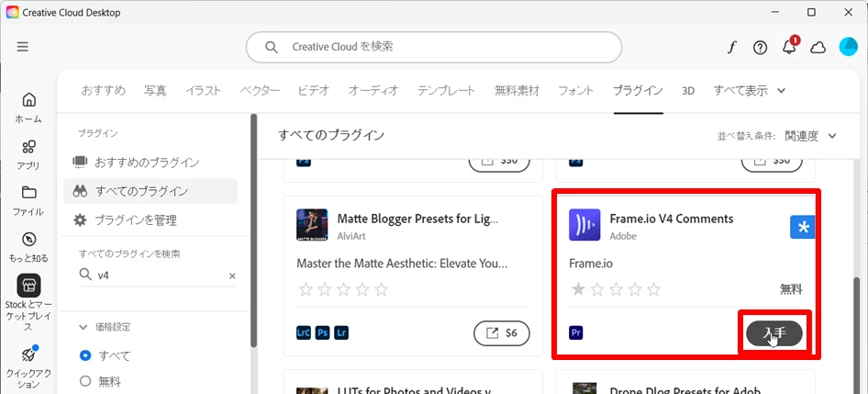Select すべてのプラグイン in left panel
868x394 pixels.
(x=150, y=191)
